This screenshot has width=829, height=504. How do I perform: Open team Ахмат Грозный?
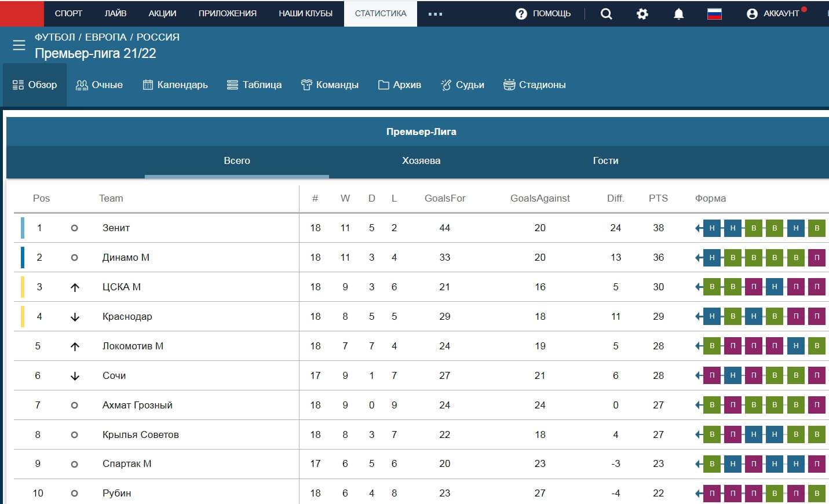pos(137,406)
